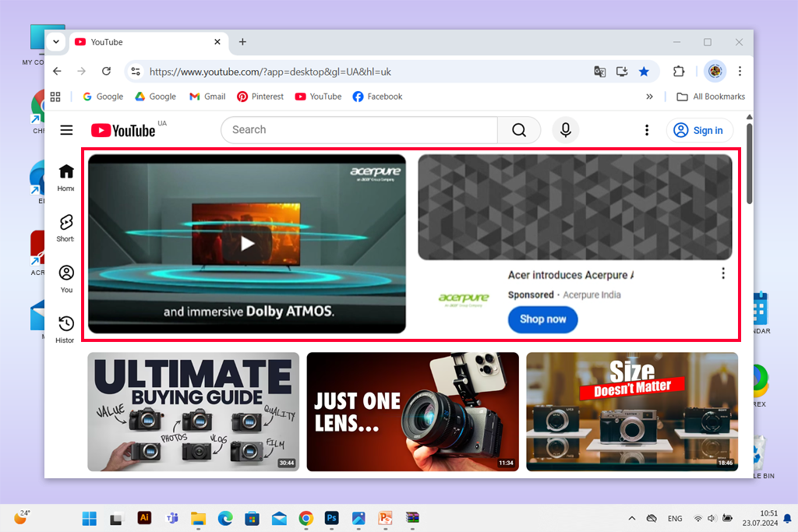Click the URL in the address bar
Screen dimensions: 798x532
[x=270, y=72]
